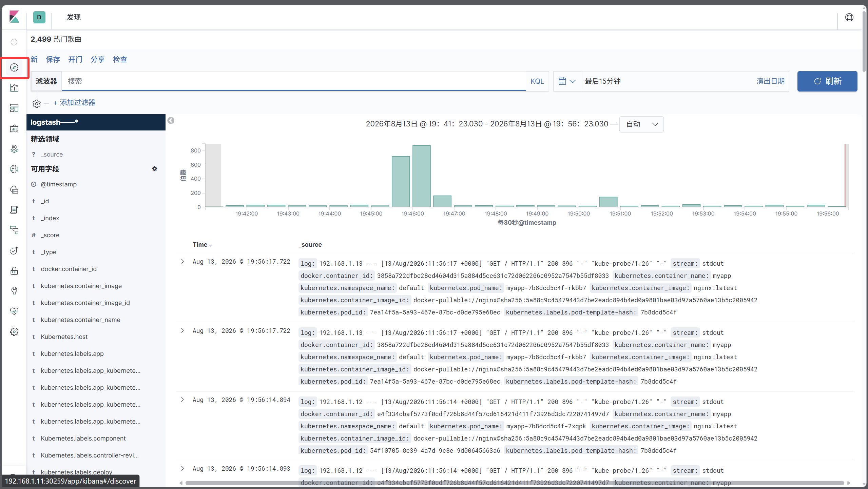The image size is (868, 489).
Task: Open the logstash index pattern selector
Action: (x=96, y=122)
